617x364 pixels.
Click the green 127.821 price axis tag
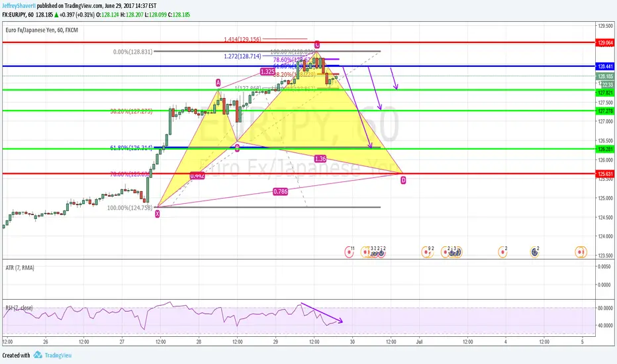pyautogui.click(x=605, y=93)
